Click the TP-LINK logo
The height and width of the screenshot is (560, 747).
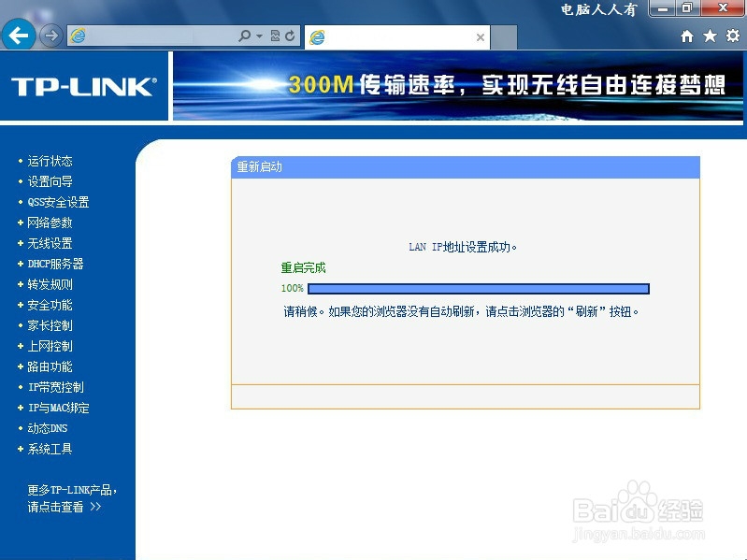[84, 87]
